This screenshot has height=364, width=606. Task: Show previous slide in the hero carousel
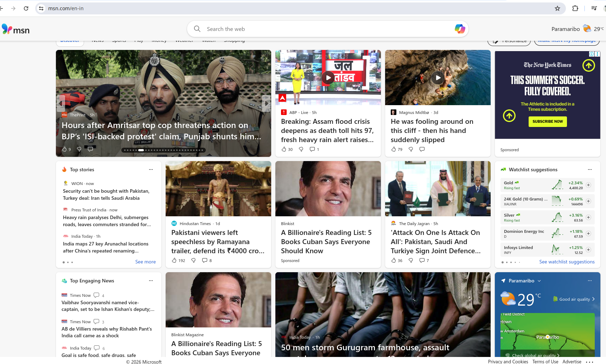61,103
